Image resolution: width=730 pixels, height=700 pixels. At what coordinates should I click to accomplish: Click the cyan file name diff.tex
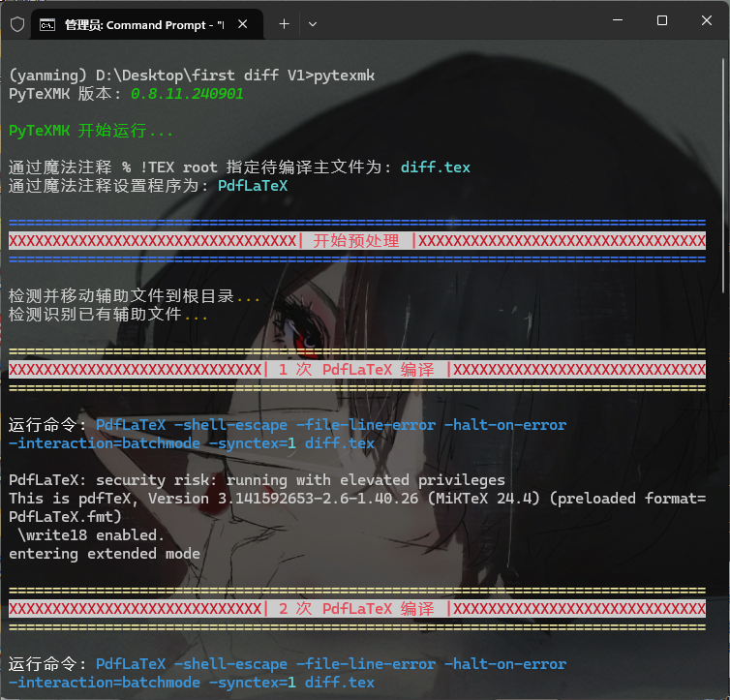click(x=436, y=167)
